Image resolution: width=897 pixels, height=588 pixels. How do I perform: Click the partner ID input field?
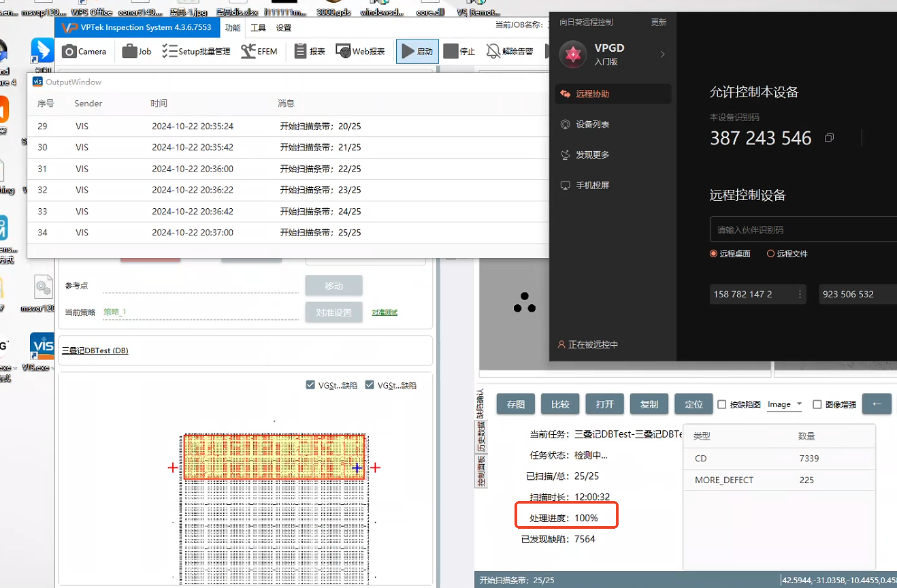tap(803, 230)
